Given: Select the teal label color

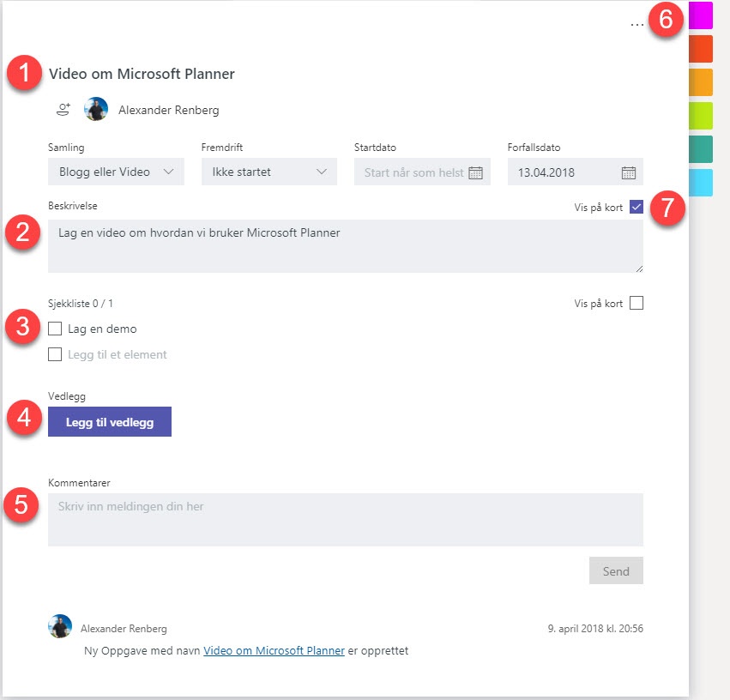Looking at the screenshot, I should click(x=701, y=149).
